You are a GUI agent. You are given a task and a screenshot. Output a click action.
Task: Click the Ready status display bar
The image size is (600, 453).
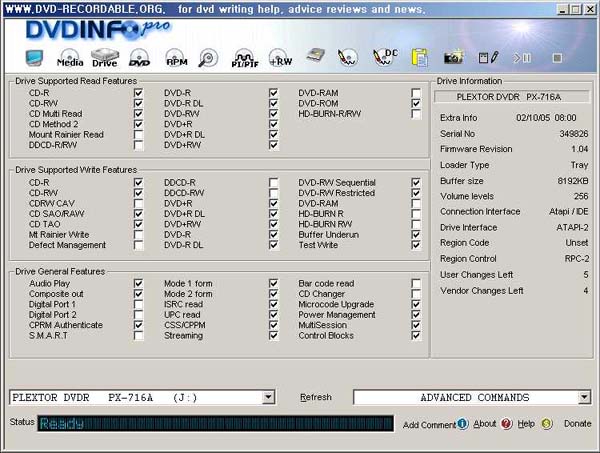[215, 424]
